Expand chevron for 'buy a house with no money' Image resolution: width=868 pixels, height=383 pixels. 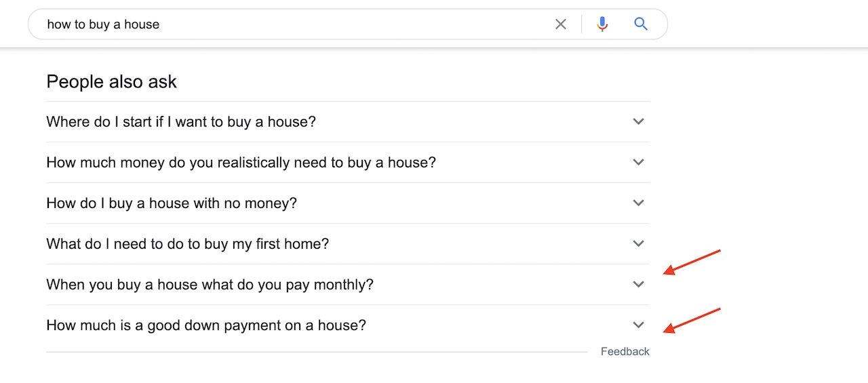(638, 203)
